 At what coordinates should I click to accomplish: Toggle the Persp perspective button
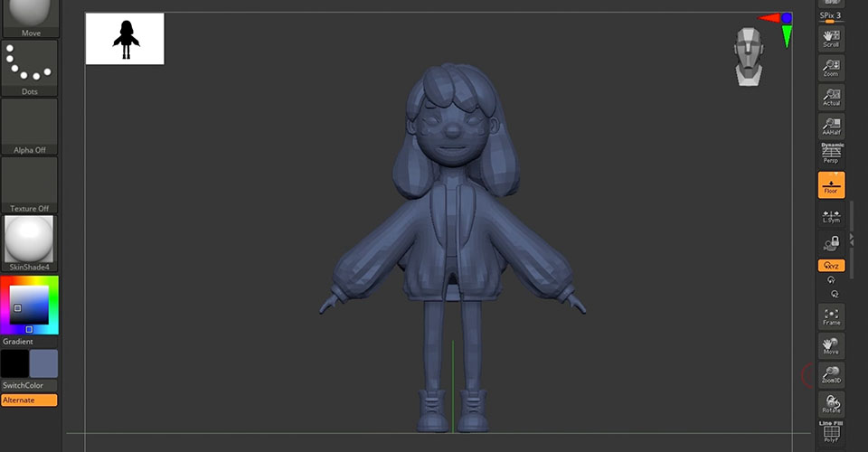click(832, 155)
